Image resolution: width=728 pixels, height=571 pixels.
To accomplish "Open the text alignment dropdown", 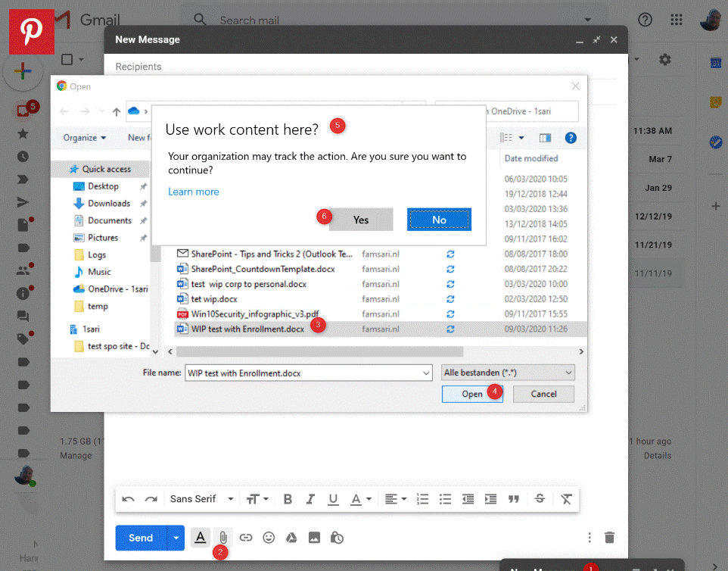I will (x=396, y=499).
